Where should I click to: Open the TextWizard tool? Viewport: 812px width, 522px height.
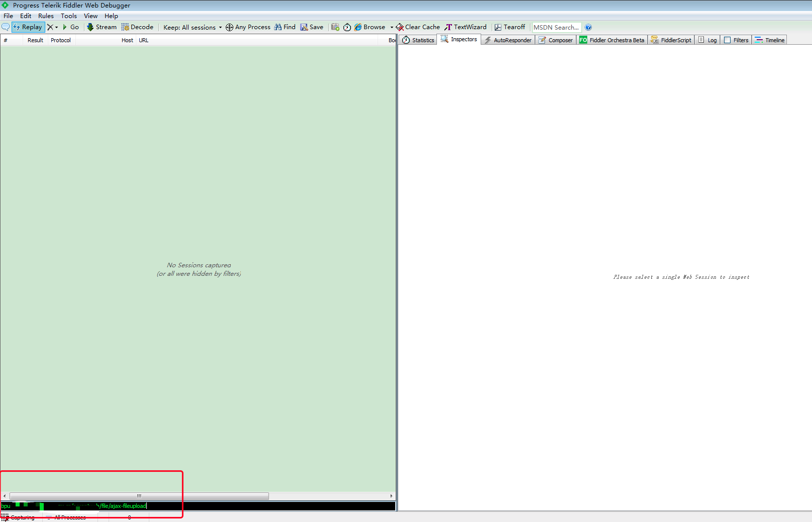coord(466,27)
